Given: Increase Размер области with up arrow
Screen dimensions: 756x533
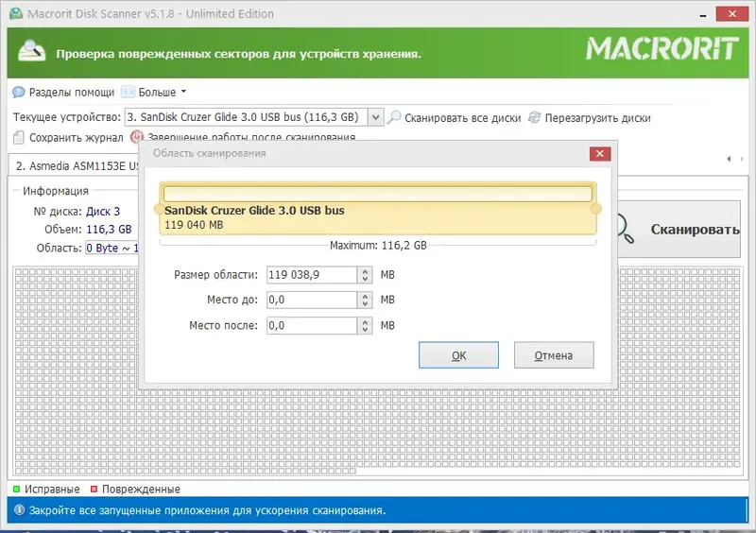Looking at the screenshot, I should click(x=365, y=271).
